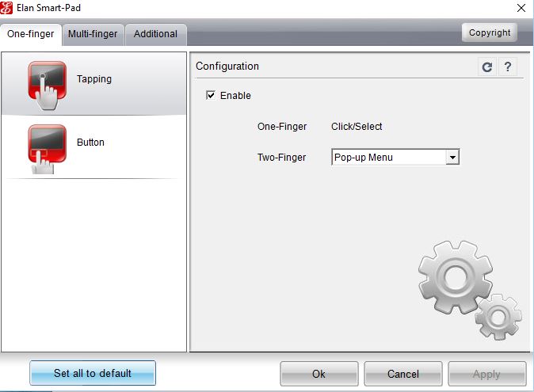534x392 pixels.
Task: Switch to the One-finger tab
Action: 31,34
